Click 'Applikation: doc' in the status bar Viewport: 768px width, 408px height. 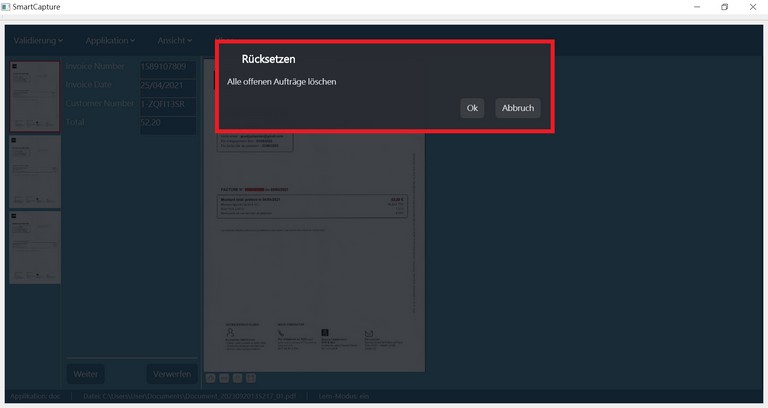coord(35,396)
